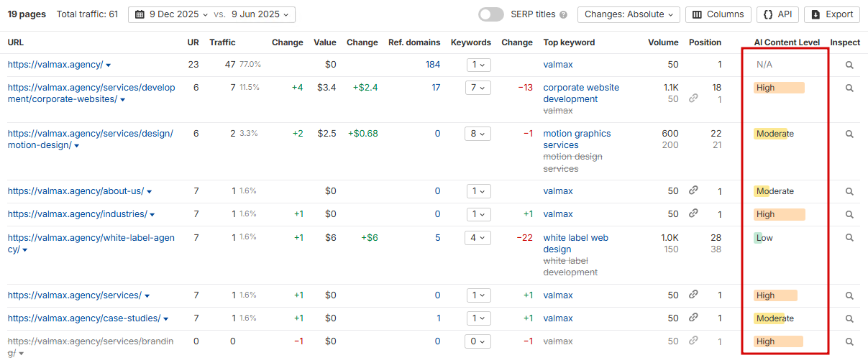Click the Export button
This screenshot has width=868, height=363.
(832, 14)
